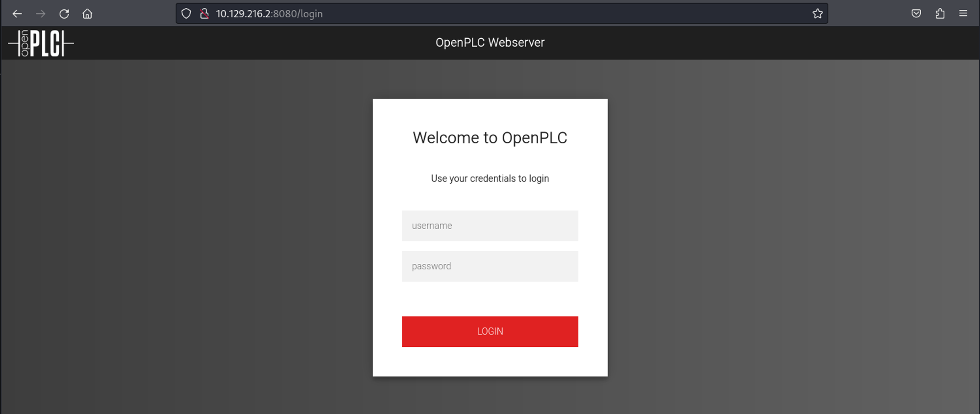Viewport: 980px width, 414px height.
Task: Bookmark this page with the star icon
Action: [x=817, y=14]
